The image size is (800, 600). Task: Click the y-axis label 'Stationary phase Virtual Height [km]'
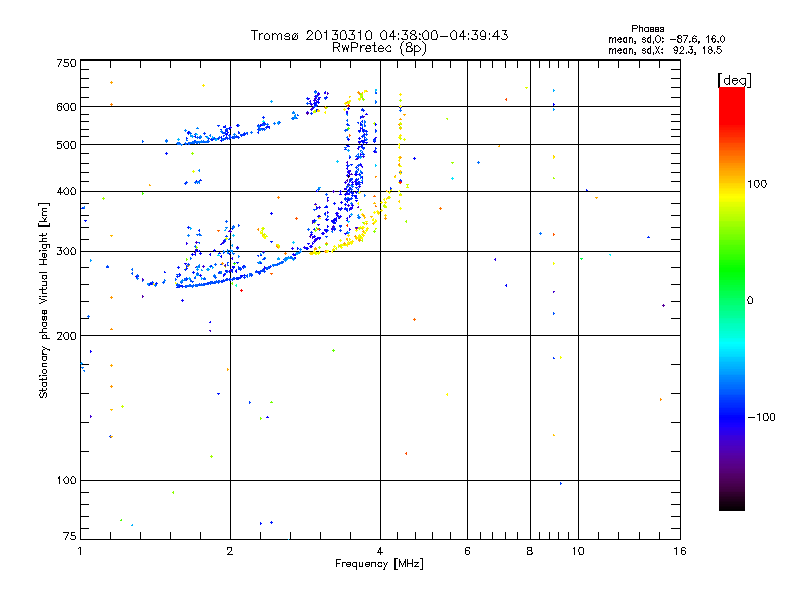[x=43, y=300]
